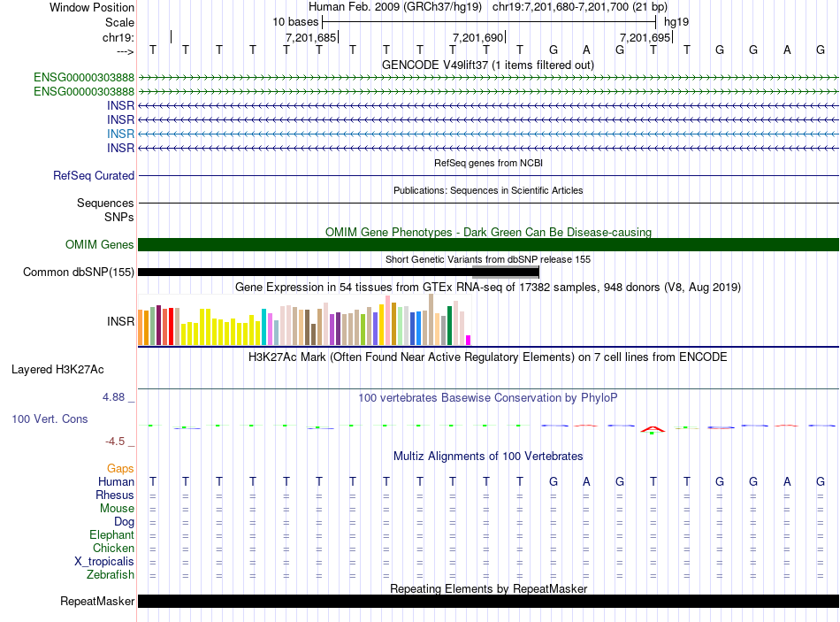Click the Zebrafish species label
This screenshot has height=622, width=840.
click(x=111, y=575)
